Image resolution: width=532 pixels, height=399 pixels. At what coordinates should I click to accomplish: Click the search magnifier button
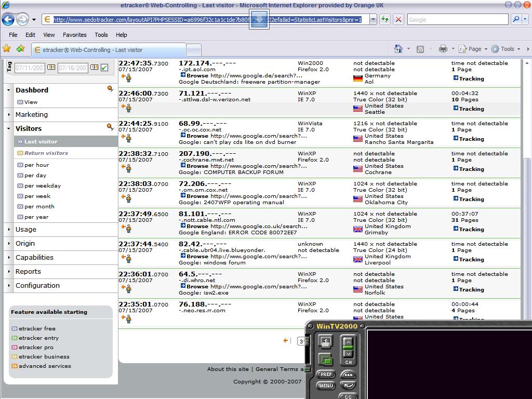tap(516, 19)
